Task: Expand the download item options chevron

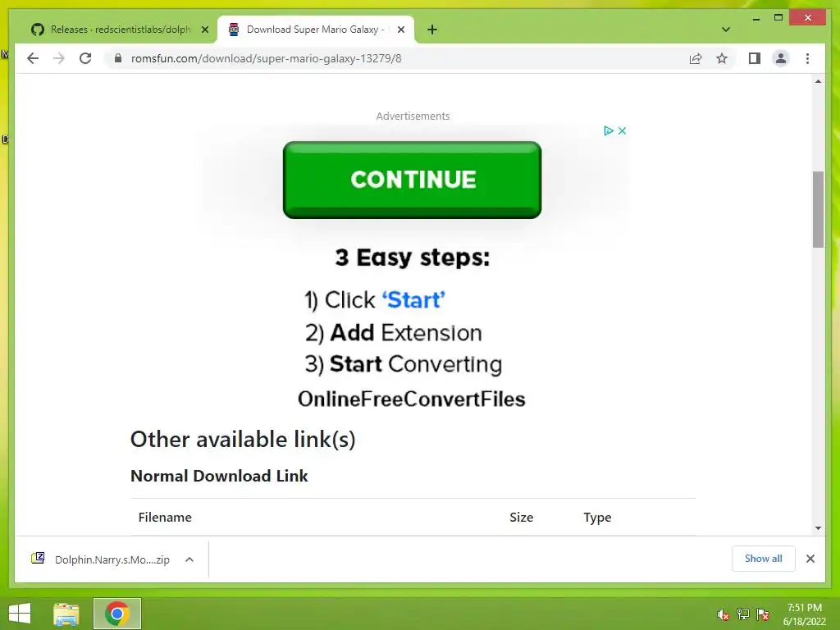Action: tap(189, 559)
